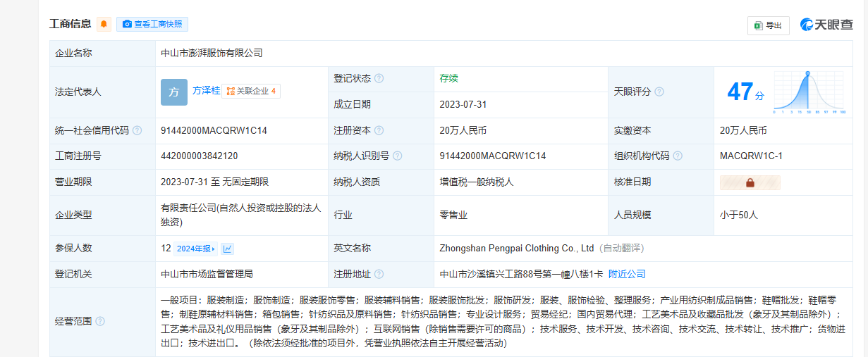Click the 存续 registration status
868x357 pixels.
click(448, 78)
